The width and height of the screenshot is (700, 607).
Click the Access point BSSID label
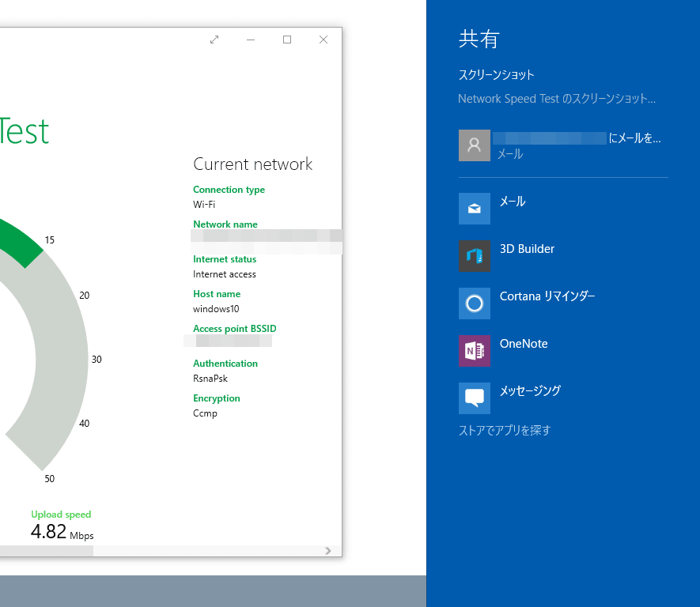pos(235,329)
